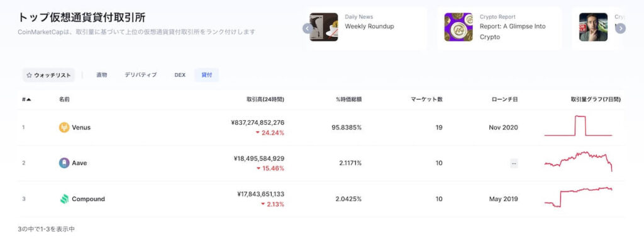Click the トップ仮想通貨貸付取引所 page heading
This screenshot has height=238, width=644.
pos(81,17)
